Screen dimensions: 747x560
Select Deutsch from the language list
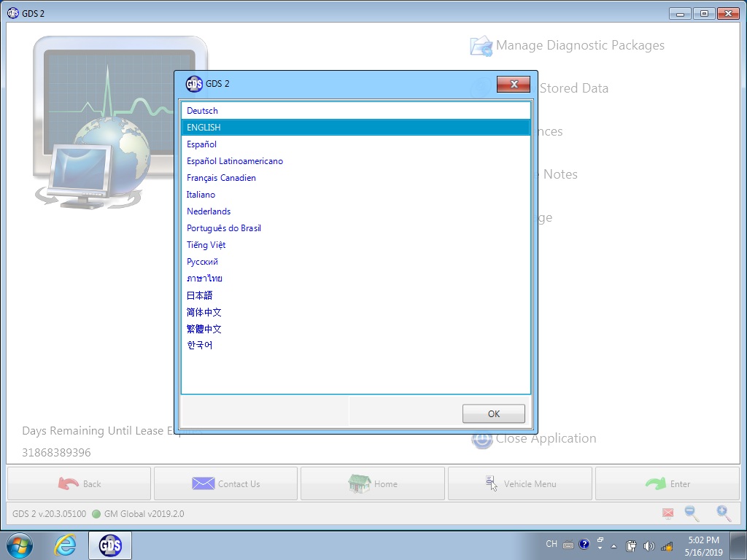(356, 111)
